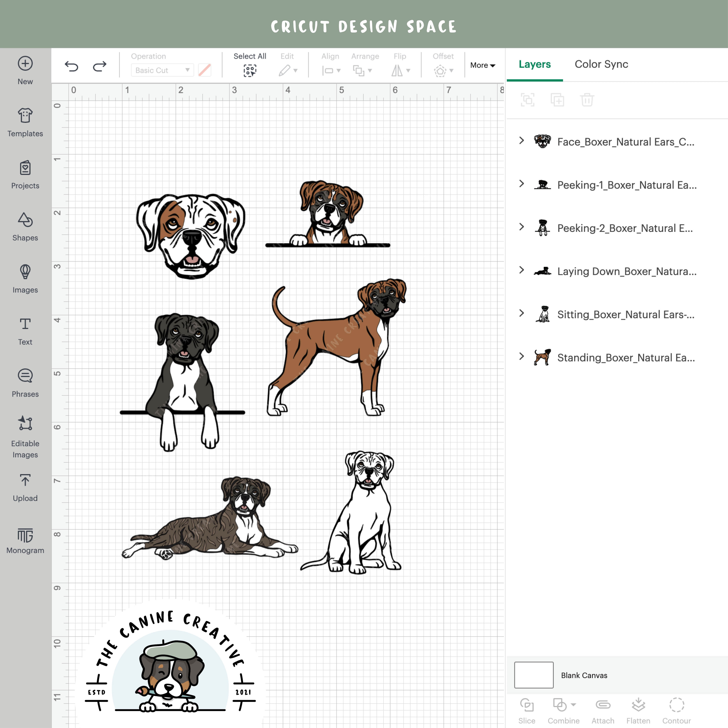Viewport: 728px width, 728px height.
Task: Click the Select All icon
Action: point(250,70)
